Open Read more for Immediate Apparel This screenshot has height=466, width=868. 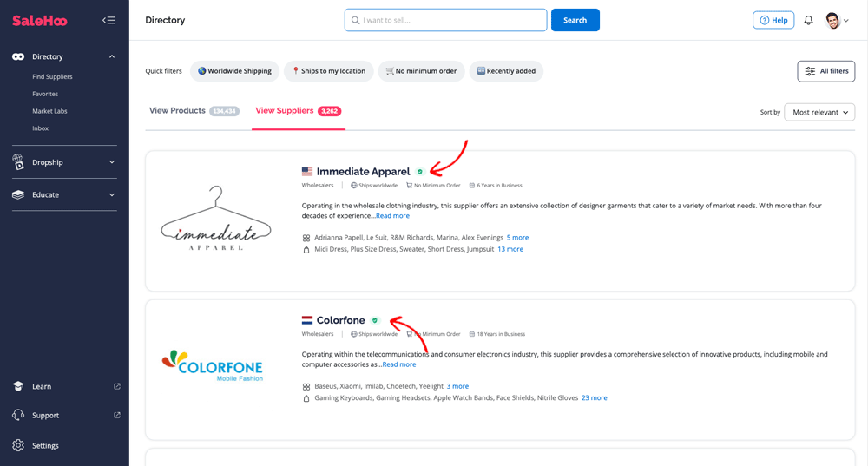[x=392, y=216]
